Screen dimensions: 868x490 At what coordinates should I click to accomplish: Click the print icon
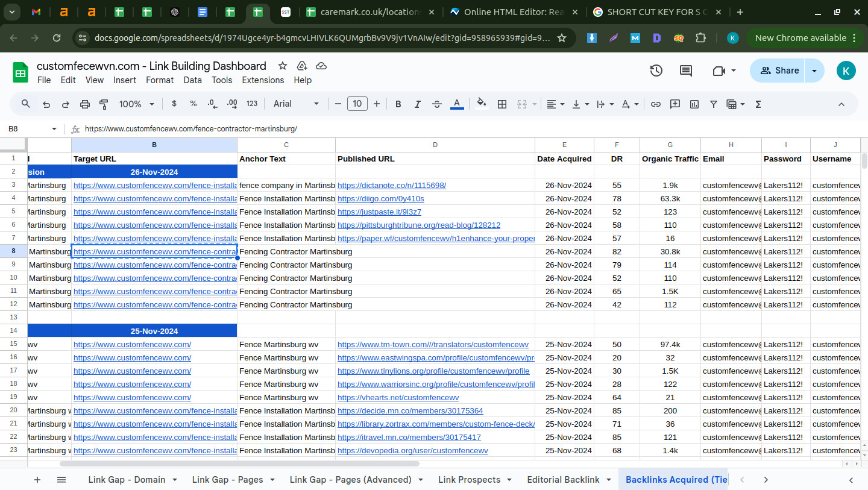pos(85,104)
